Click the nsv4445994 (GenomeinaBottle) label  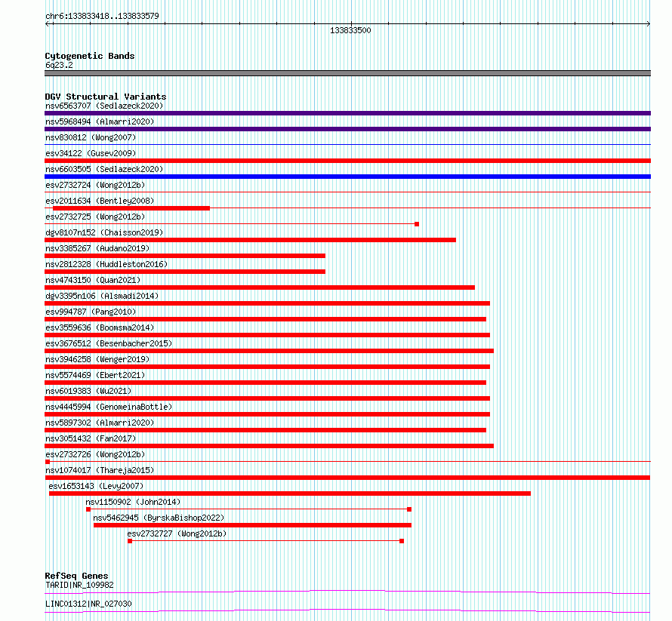coord(109,407)
